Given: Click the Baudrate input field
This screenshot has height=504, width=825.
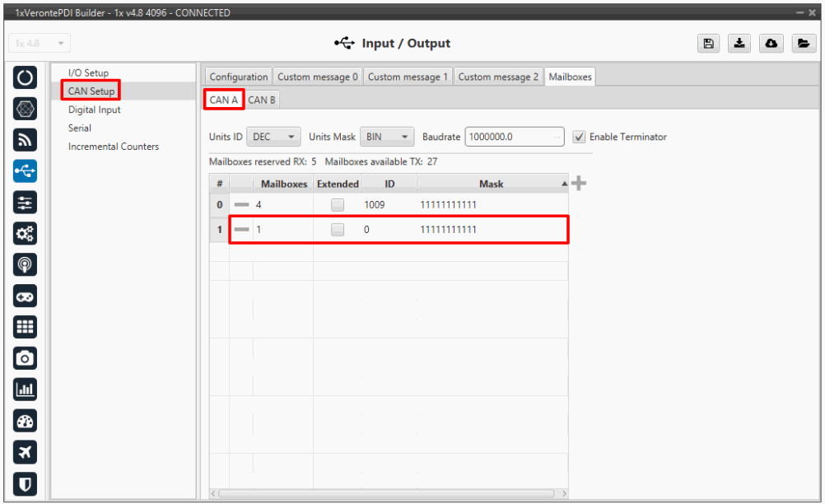Looking at the screenshot, I should point(510,137).
